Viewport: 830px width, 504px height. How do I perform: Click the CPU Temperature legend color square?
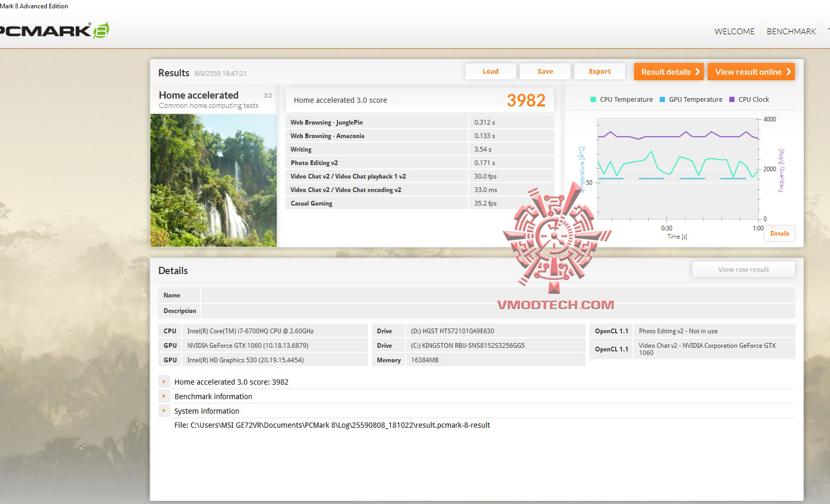593,100
